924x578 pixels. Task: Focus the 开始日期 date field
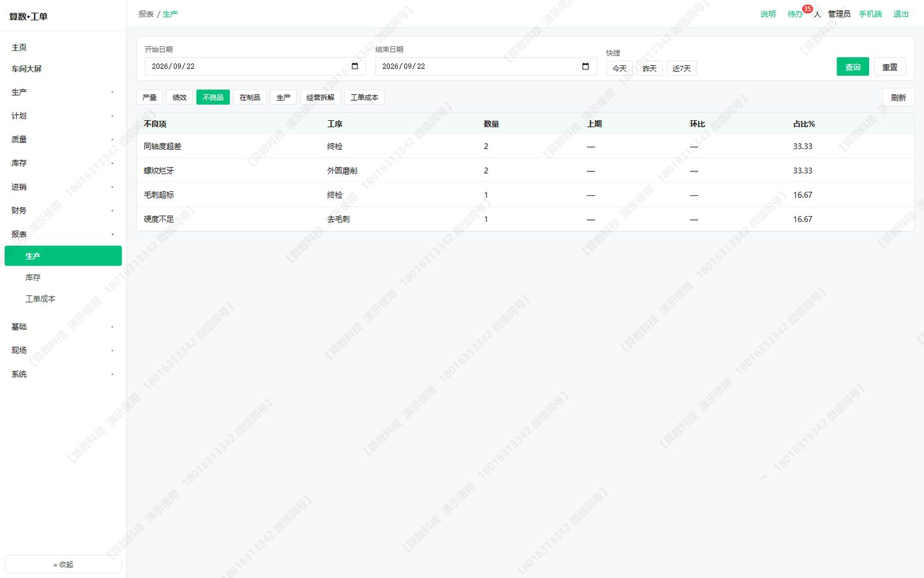click(x=255, y=67)
